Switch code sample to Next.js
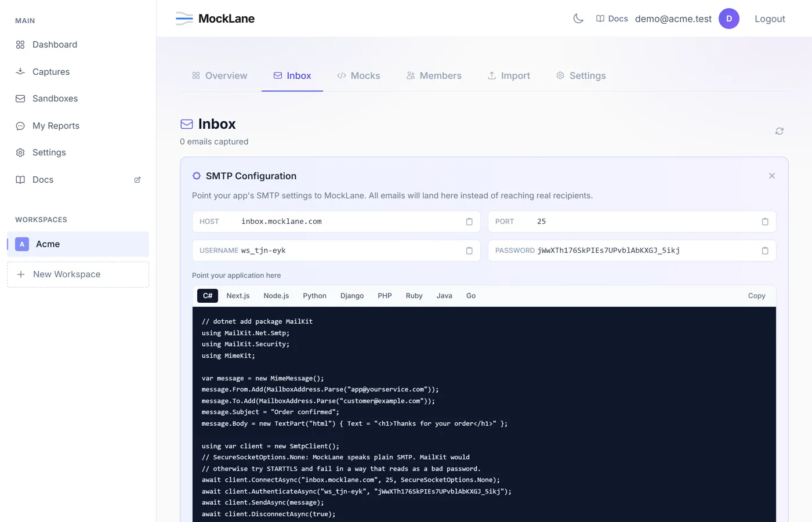This screenshot has height=522, width=812. point(238,296)
